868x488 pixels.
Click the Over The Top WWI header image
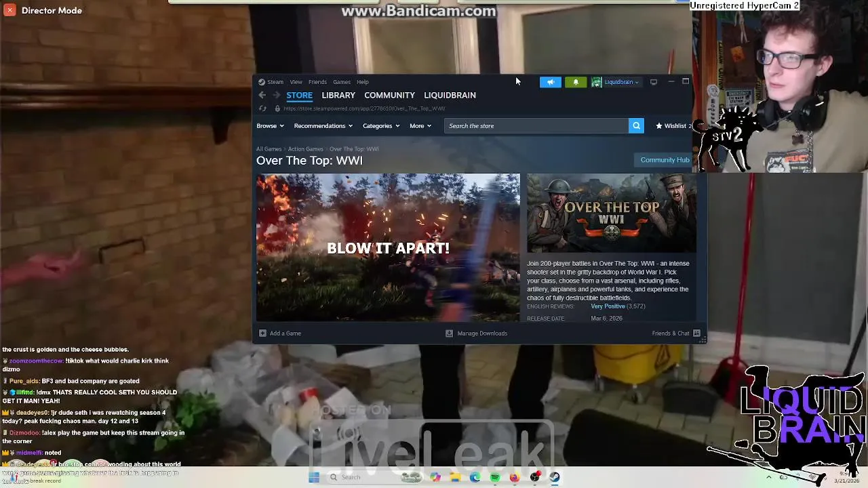tap(612, 213)
